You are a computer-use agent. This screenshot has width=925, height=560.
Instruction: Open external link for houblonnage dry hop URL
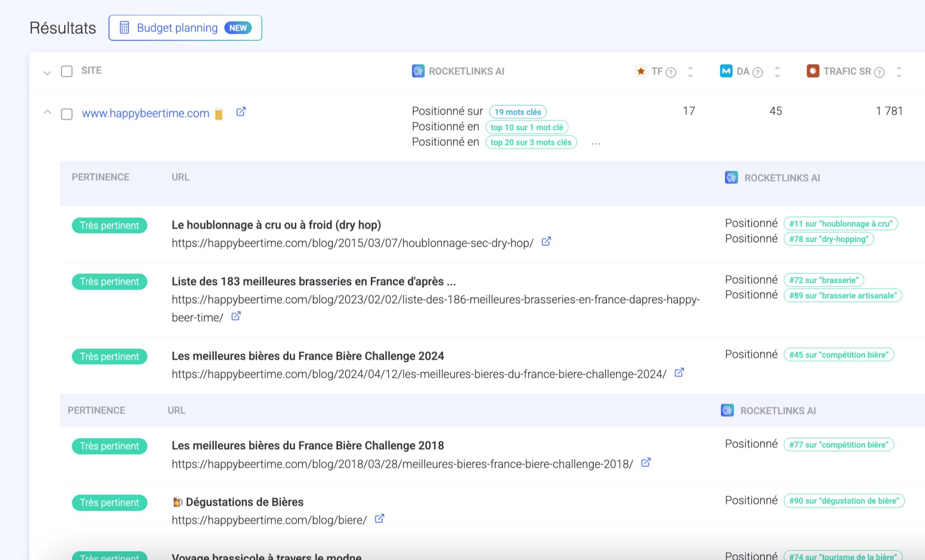[x=546, y=242]
